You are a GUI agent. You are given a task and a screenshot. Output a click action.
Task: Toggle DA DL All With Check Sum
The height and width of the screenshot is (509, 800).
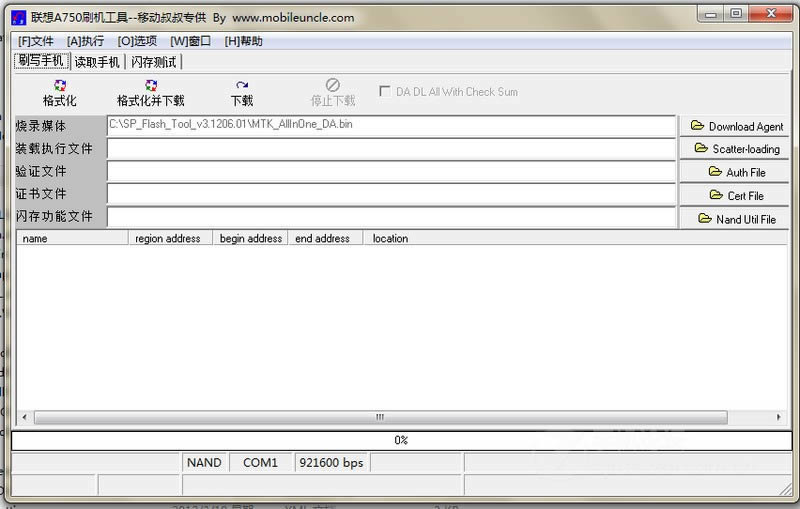pos(384,92)
